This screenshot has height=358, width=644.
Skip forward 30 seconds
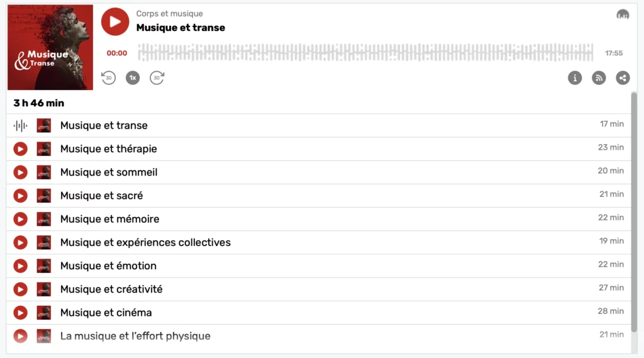pyautogui.click(x=157, y=77)
